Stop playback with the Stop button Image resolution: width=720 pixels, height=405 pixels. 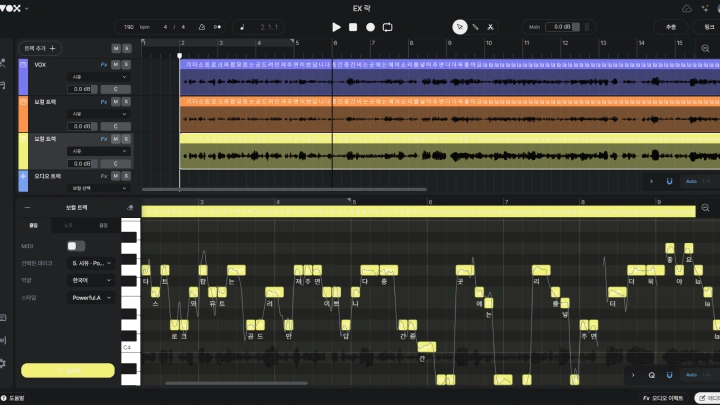353,27
